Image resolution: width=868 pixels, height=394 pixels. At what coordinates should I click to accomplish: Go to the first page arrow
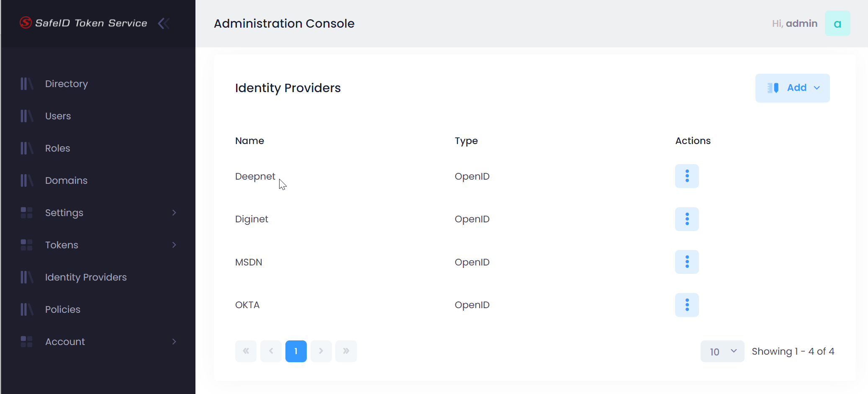point(246,351)
